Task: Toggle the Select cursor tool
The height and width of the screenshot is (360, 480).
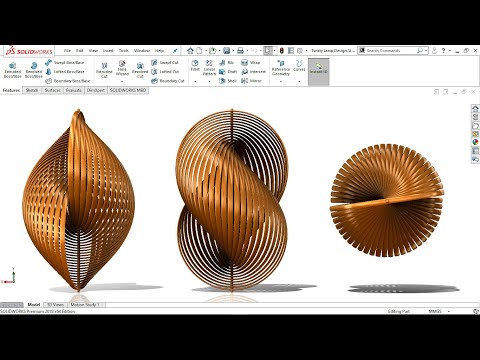Action: click(268, 51)
